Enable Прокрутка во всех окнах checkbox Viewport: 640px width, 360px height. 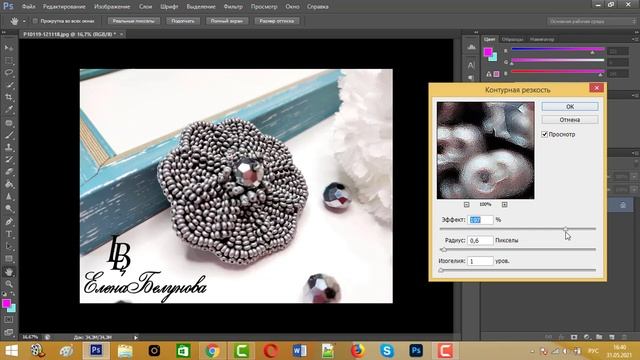coord(35,21)
